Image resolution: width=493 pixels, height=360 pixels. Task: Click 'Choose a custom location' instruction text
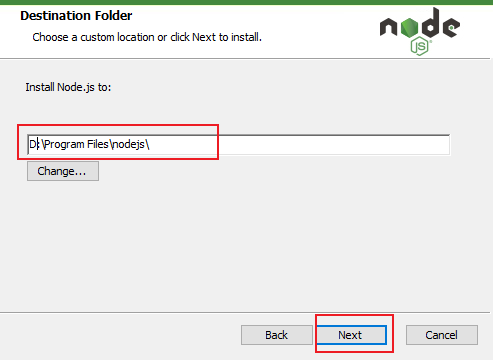[x=147, y=37]
